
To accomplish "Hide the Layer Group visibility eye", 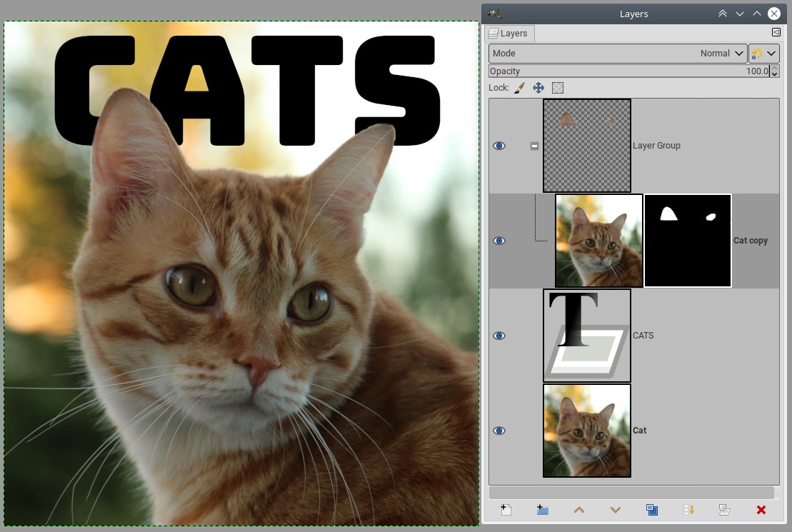I will pyautogui.click(x=499, y=146).
